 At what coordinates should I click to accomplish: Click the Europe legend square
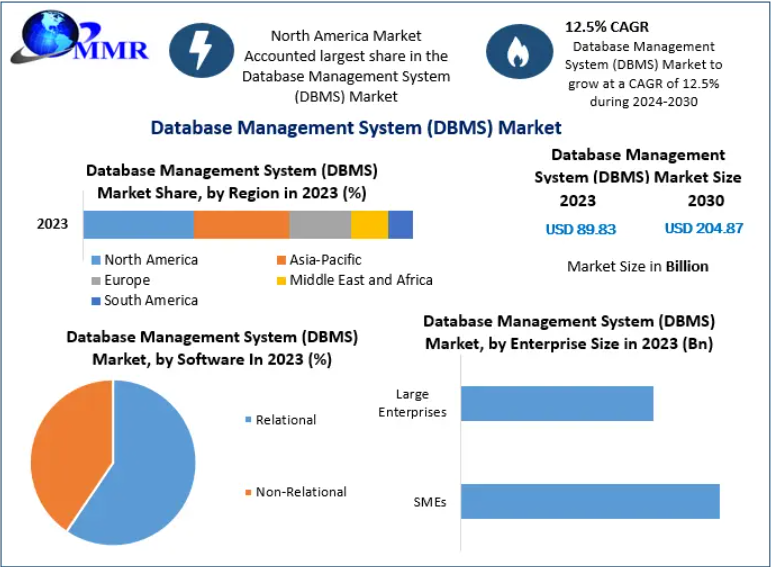[94, 281]
